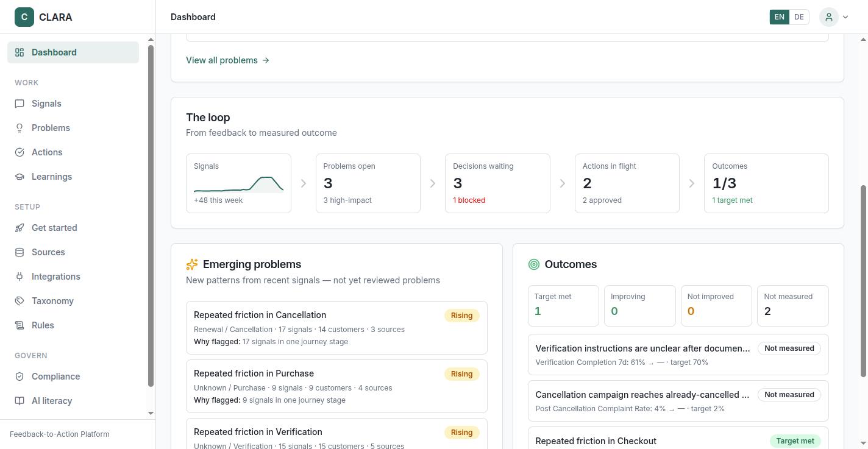Follow the View all problems link
Image resolution: width=868 pixels, height=449 pixels.
(x=227, y=60)
